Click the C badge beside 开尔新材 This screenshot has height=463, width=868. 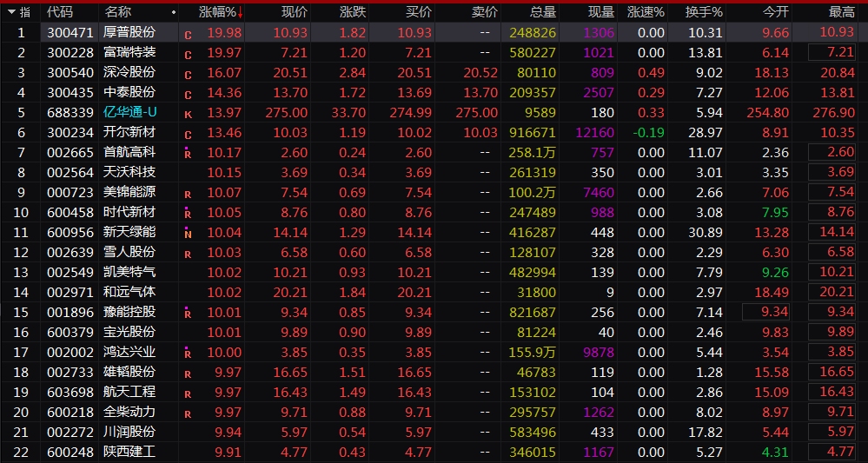189,136
